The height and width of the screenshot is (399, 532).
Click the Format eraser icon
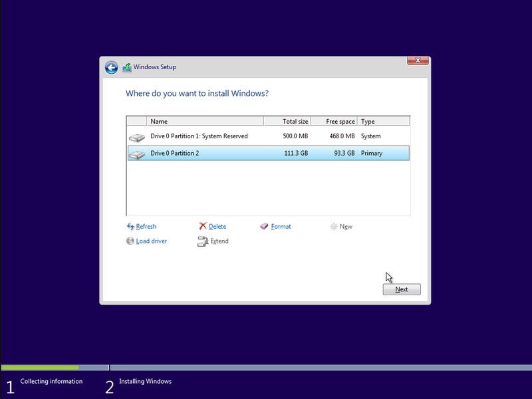click(265, 227)
